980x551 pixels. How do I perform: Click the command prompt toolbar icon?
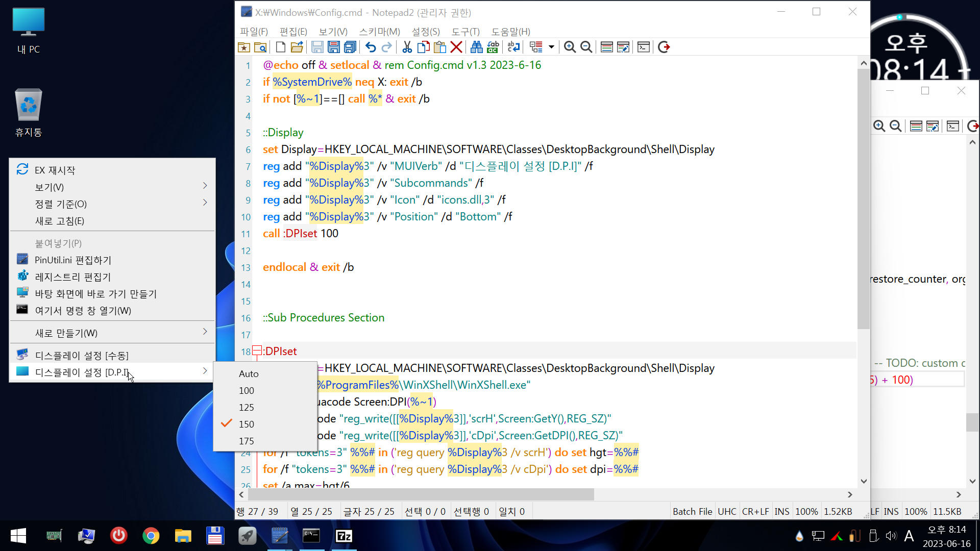pos(643,47)
